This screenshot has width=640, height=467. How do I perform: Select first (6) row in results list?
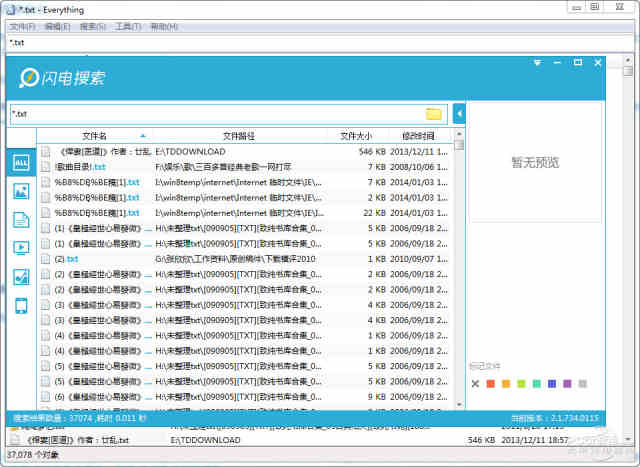245,396
